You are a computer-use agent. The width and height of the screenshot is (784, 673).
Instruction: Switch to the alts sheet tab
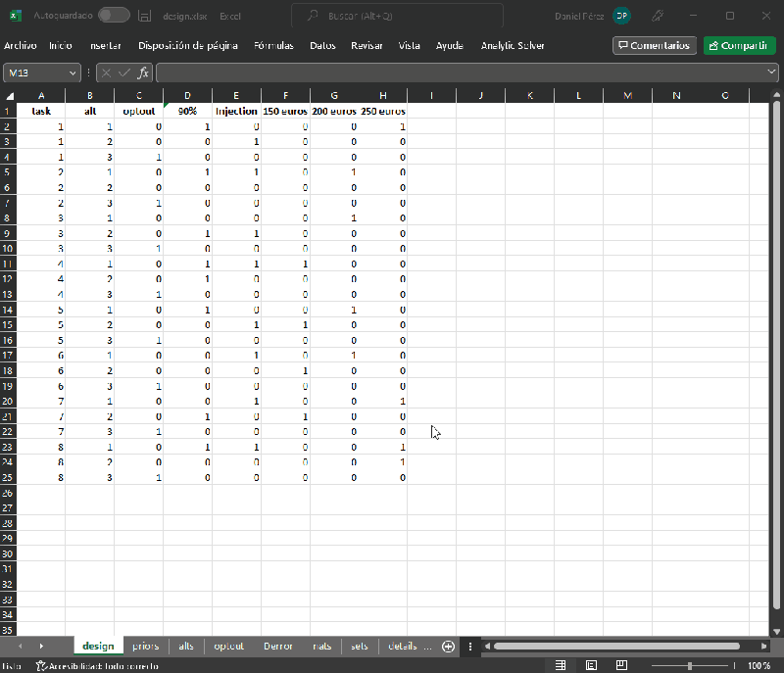click(x=186, y=646)
